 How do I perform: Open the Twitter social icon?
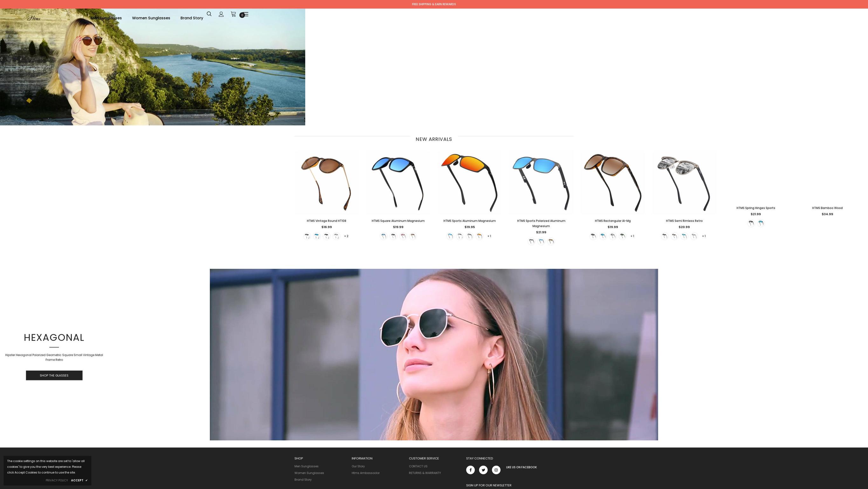pyautogui.click(x=483, y=470)
